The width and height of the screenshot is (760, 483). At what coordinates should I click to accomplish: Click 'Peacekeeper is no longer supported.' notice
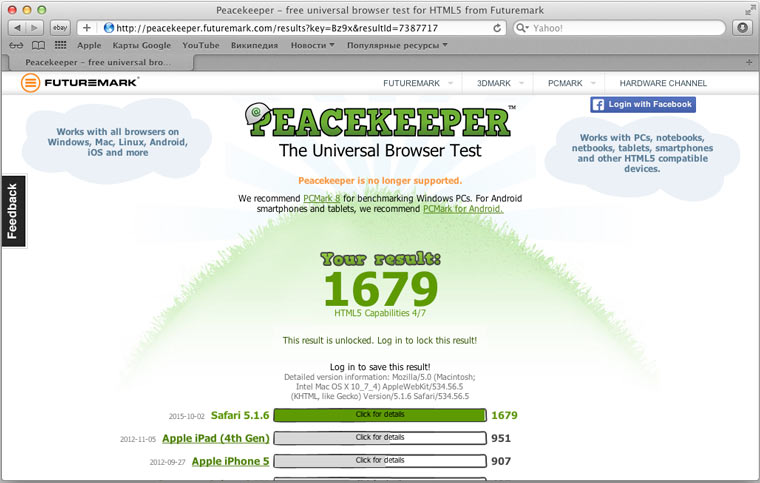(x=380, y=181)
